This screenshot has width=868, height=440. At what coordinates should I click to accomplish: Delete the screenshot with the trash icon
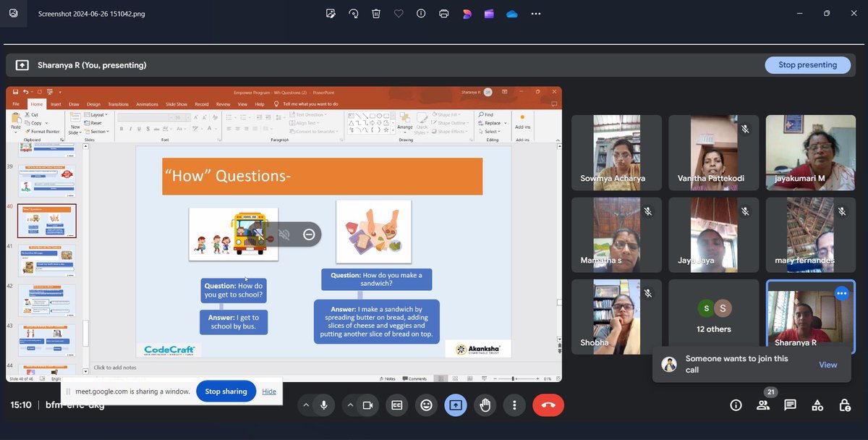pyautogui.click(x=376, y=13)
